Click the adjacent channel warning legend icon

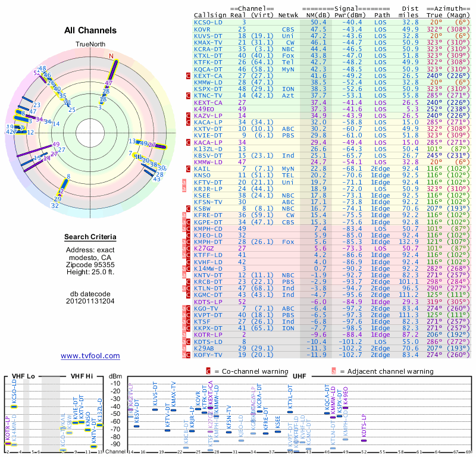(334, 371)
